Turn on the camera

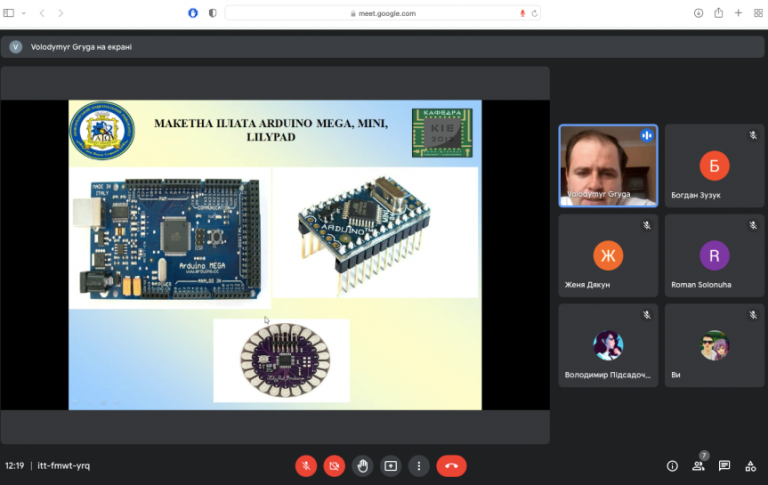[x=335, y=466]
